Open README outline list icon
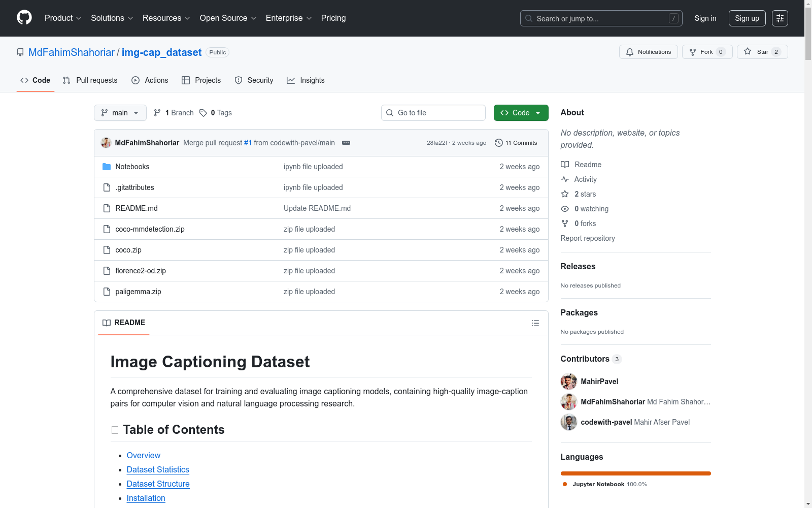The image size is (812, 508). (x=535, y=323)
